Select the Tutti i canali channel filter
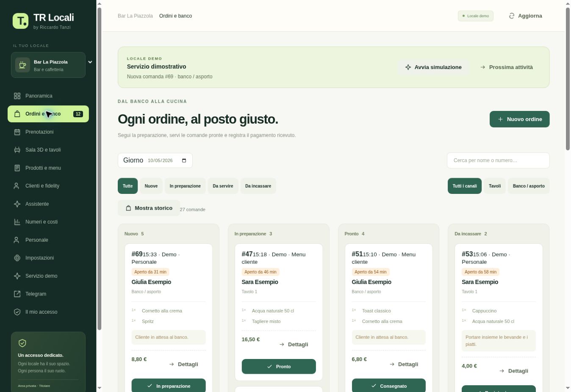The height and width of the screenshot is (392, 571). [465, 186]
